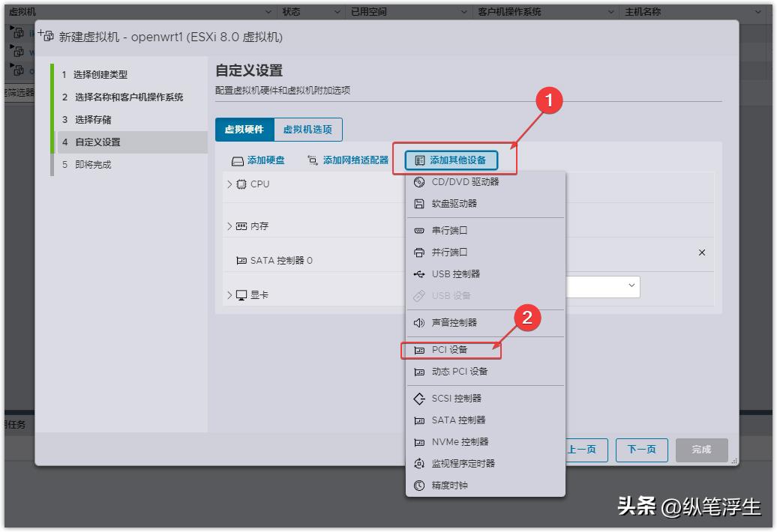Click the 添加硬盘 toolbar icon
This screenshot has width=777, height=532.
237,160
